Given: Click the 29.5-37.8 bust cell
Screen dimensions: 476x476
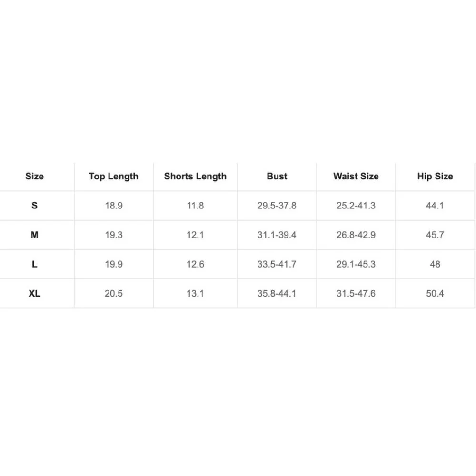Looking at the screenshot, I should click(x=277, y=206).
